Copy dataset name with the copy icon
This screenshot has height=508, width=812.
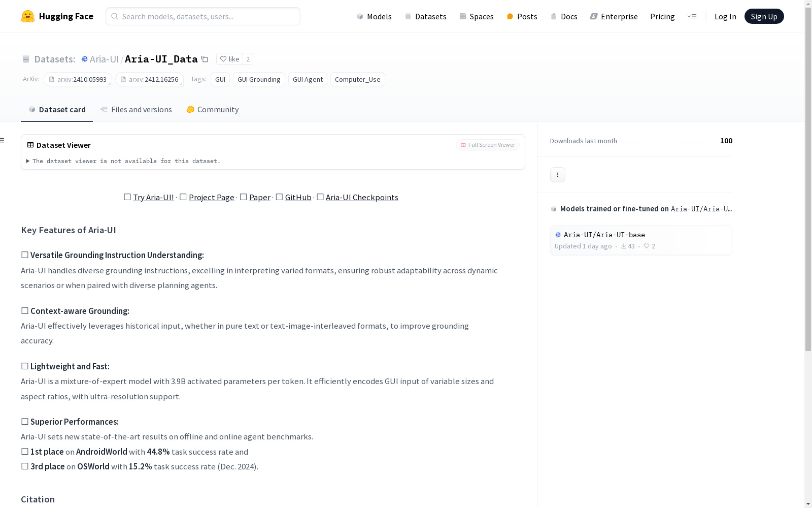[205, 59]
